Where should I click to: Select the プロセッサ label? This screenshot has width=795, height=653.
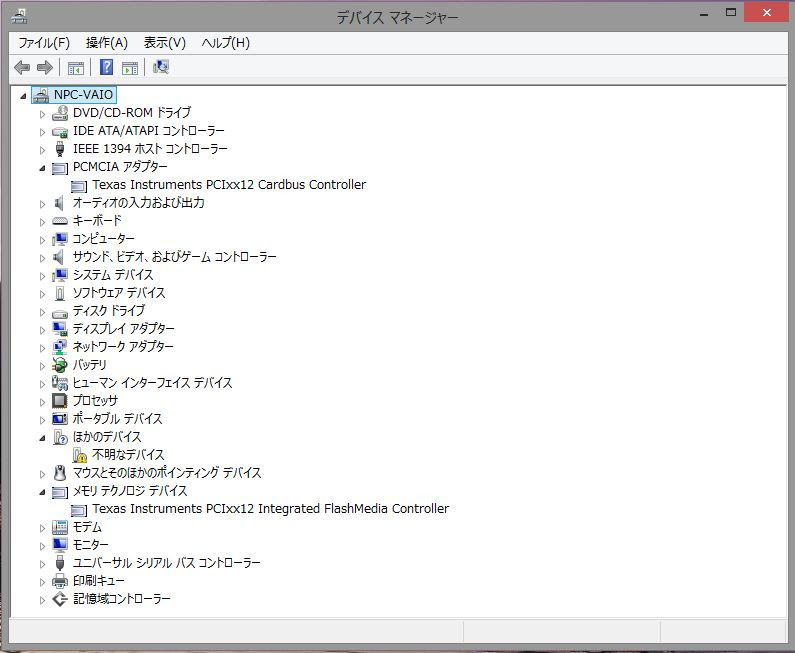(x=95, y=401)
